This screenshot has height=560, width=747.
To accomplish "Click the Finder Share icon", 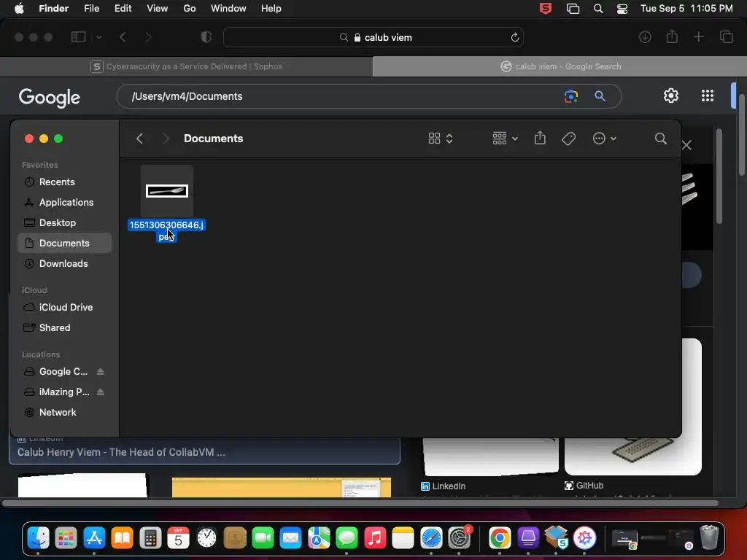I will [x=540, y=138].
